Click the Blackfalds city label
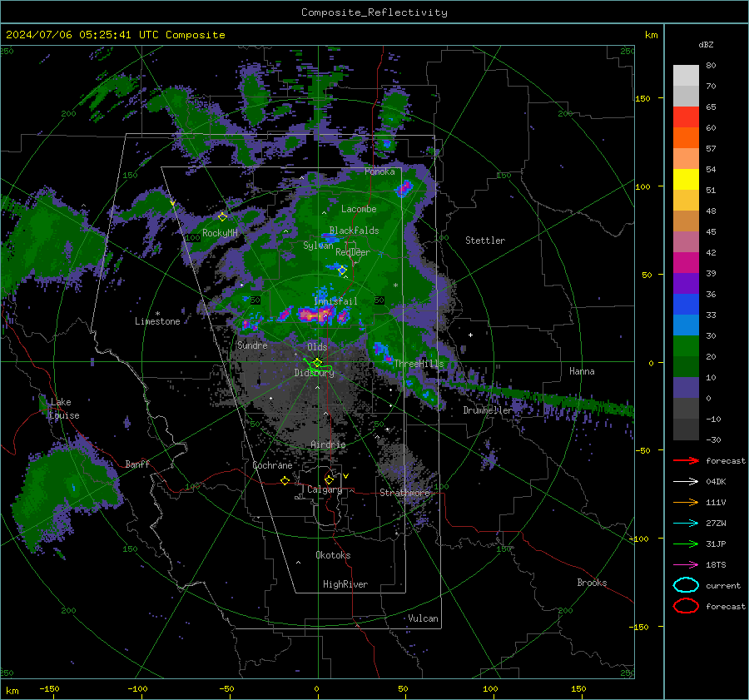Screen dimensions: 749x700 click(354, 231)
